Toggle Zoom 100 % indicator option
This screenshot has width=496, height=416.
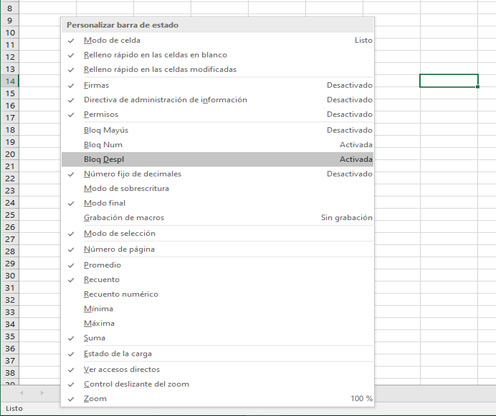tap(218, 399)
